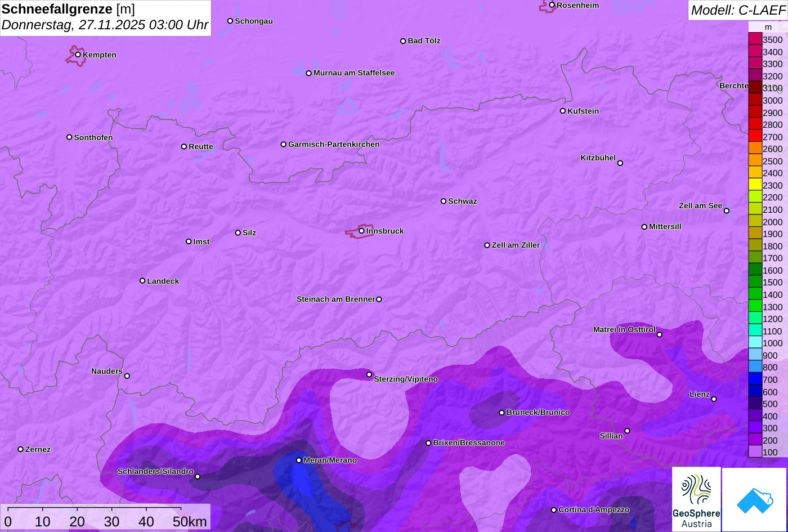Screen dimensions: 788x532
Task: Click the Schlanders/Silandro marker dot
Action: (198, 477)
